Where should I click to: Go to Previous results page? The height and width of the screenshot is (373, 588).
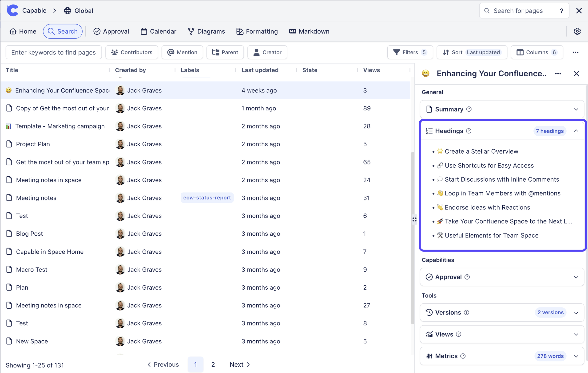click(163, 364)
